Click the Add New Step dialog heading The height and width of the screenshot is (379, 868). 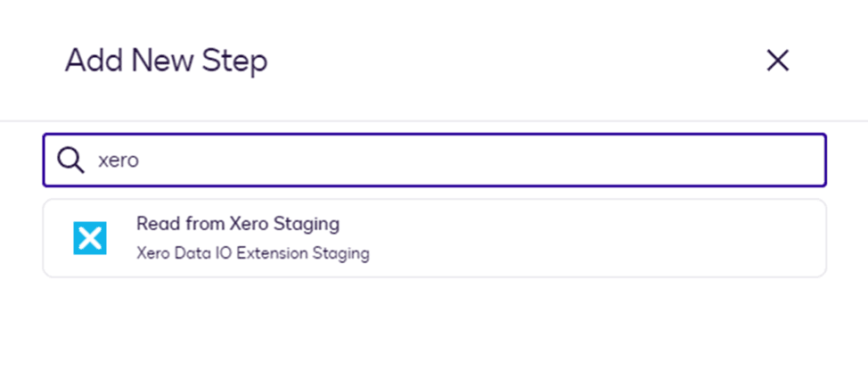[x=166, y=61]
